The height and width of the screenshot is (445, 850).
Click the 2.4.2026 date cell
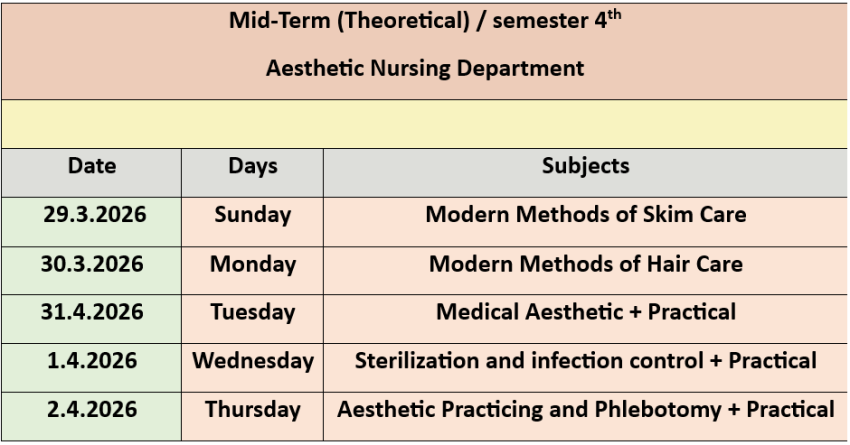pyautogui.click(x=93, y=409)
